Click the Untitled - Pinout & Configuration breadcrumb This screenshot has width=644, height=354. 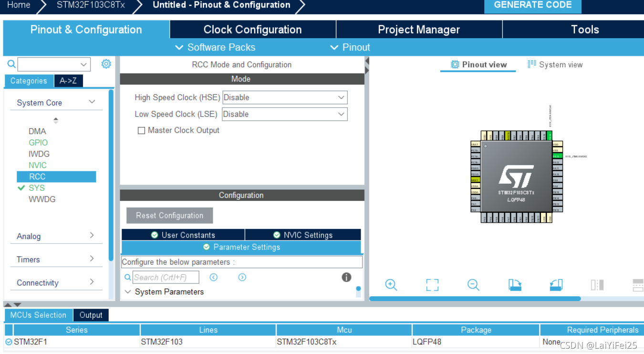(x=221, y=5)
